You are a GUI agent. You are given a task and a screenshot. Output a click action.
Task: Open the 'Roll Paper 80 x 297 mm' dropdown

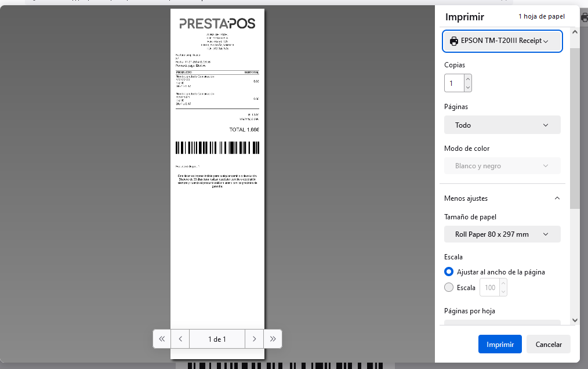click(502, 234)
